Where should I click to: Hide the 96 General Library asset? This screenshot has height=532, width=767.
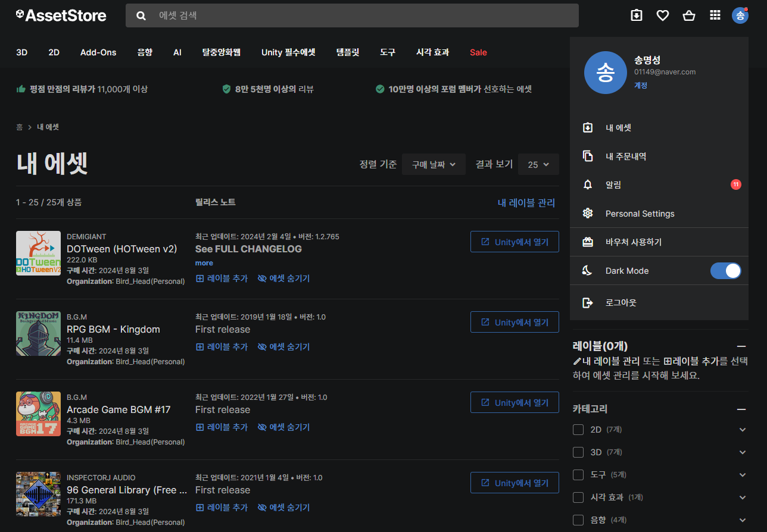[283, 508]
